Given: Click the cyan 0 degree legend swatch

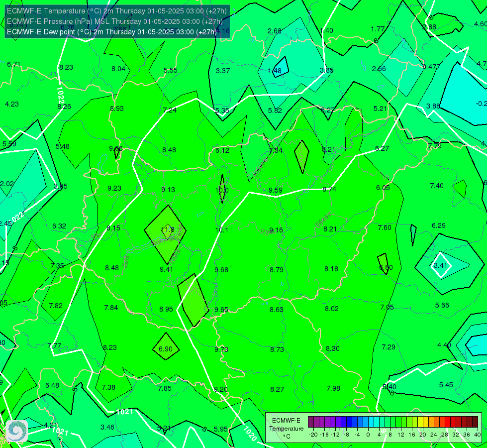Looking at the screenshot, I should [x=371, y=422].
